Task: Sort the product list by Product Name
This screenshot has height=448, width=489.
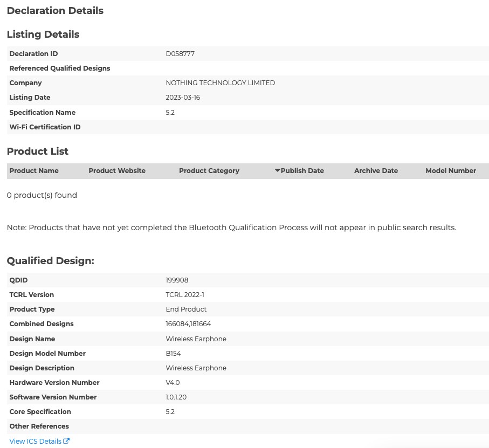Action: [x=34, y=171]
